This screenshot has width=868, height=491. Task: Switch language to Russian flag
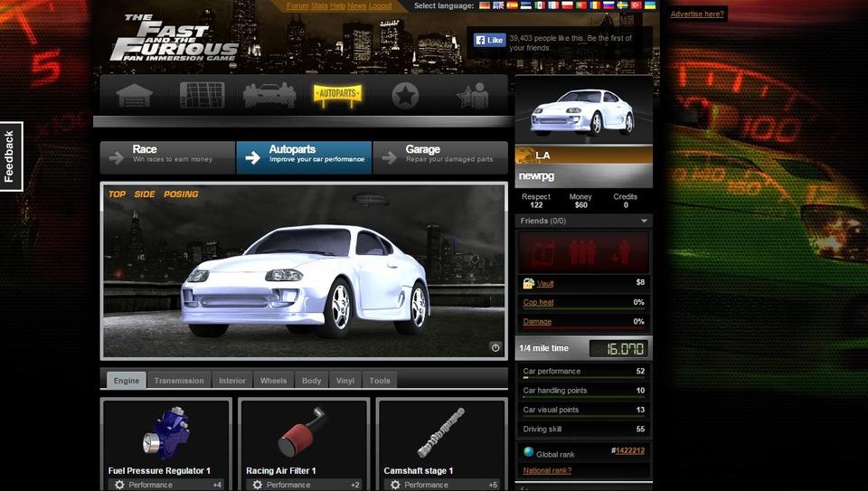[x=608, y=5]
